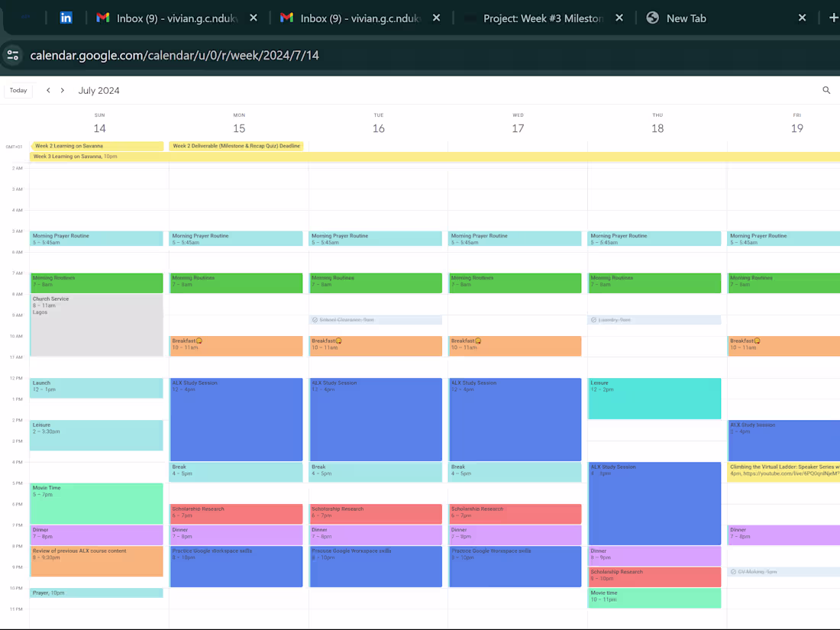Open the pinned LinkedIn tab icon
The image size is (840, 630).
click(66, 17)
